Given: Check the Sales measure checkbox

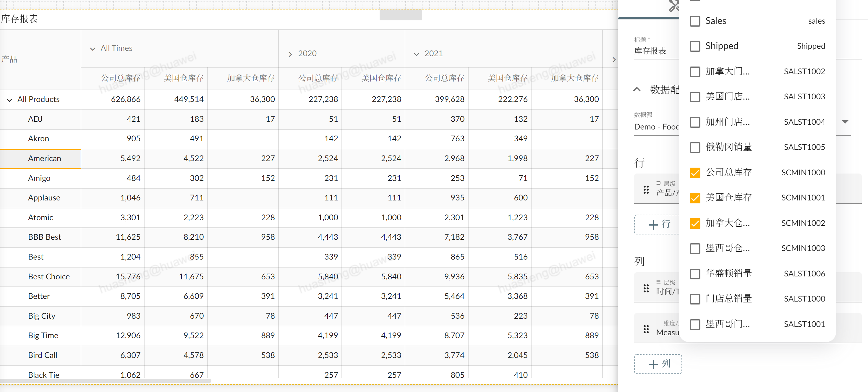Looking at the screenshot, I should [695, 21].
